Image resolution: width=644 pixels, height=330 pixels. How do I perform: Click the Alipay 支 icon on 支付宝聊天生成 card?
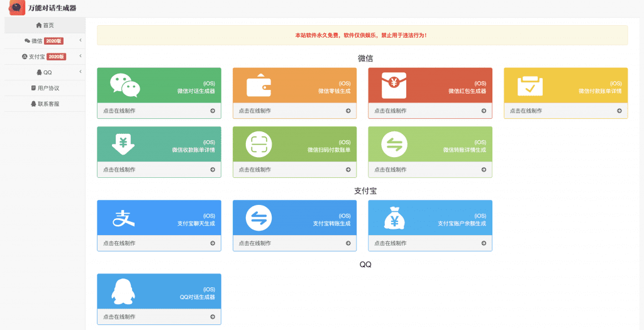(x=124, y=218)
